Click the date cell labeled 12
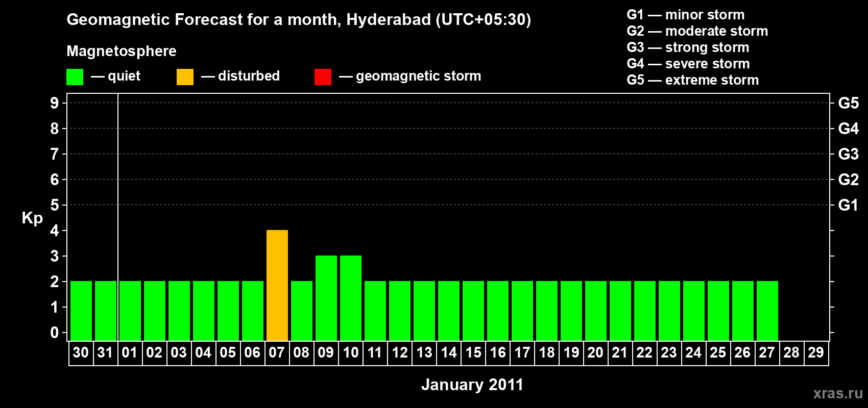Viewport: 868px width, 408px height. tap(400, 353)
